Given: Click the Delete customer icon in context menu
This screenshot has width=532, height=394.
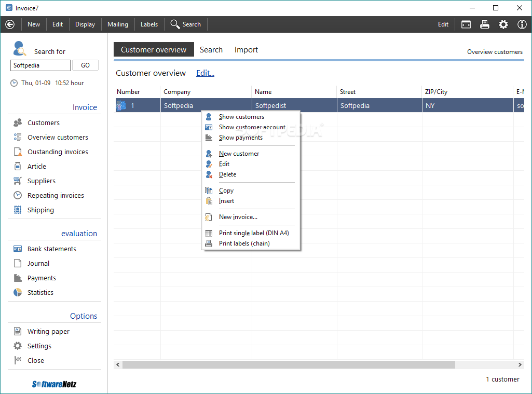Looking at the screenshot, I should 209,174.
